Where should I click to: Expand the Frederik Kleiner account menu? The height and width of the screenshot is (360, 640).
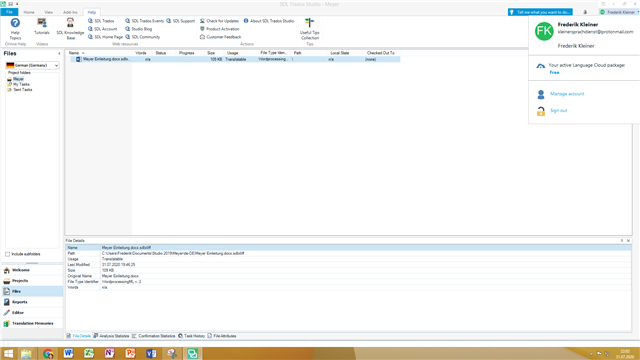point(619,12)
